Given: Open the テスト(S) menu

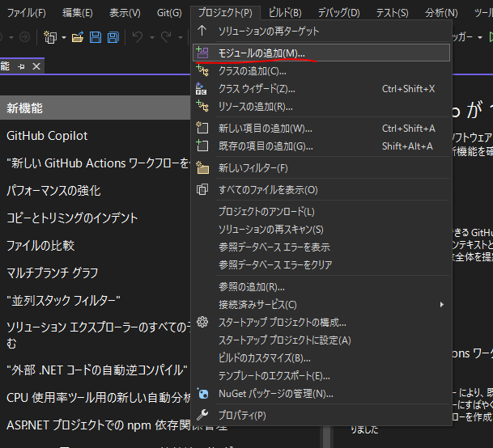Looking at the screenshot, I should (392, 13).
